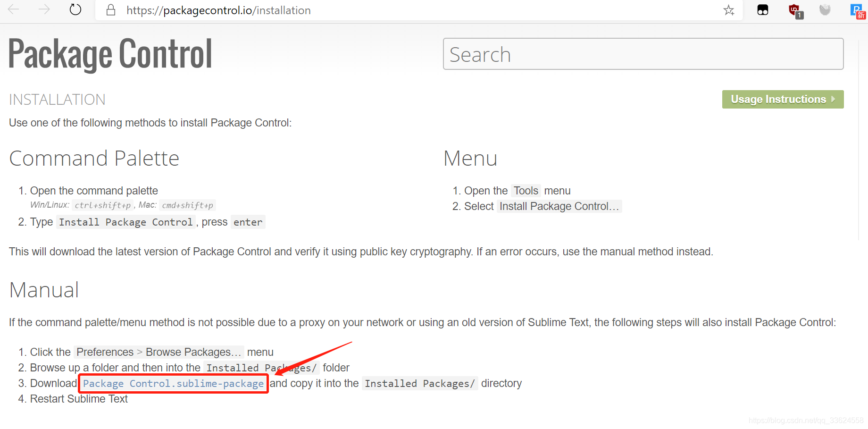868x429 pixels.
Task: Click 'Open the command palette' step
Action: tap(94, 191)
